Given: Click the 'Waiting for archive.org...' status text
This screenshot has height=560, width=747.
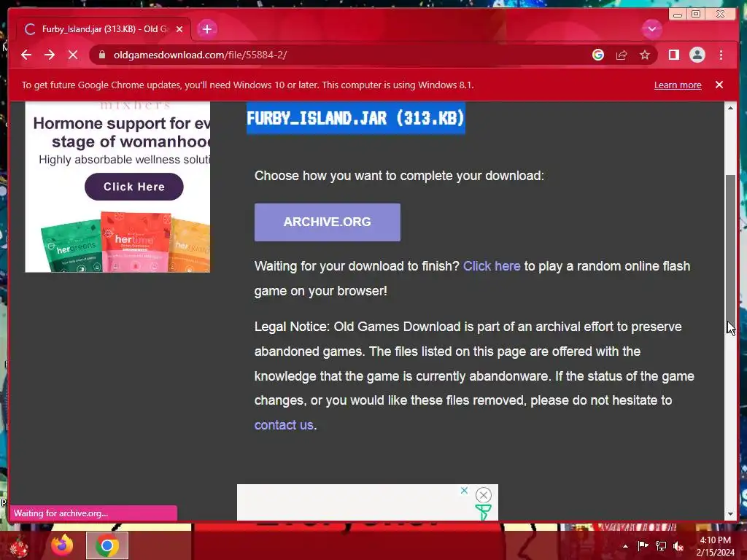Looking at the screenshot, I should pos(61,513).
